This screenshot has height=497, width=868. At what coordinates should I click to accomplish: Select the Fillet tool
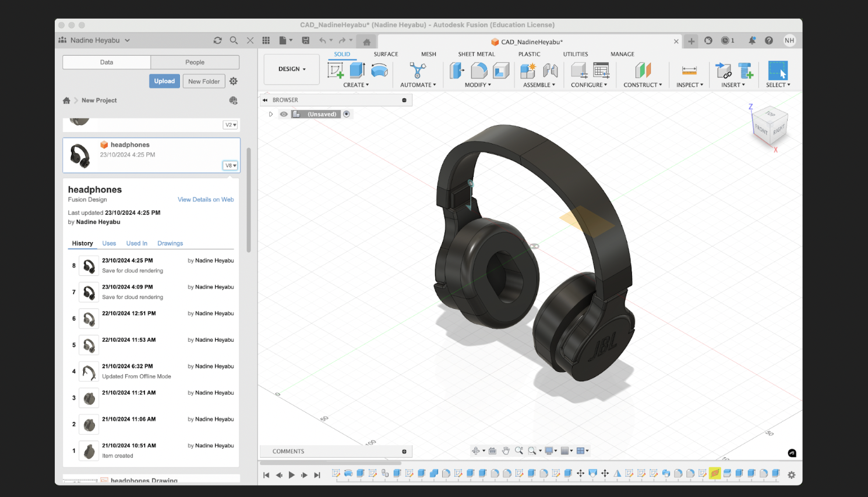tap(479, 70)
